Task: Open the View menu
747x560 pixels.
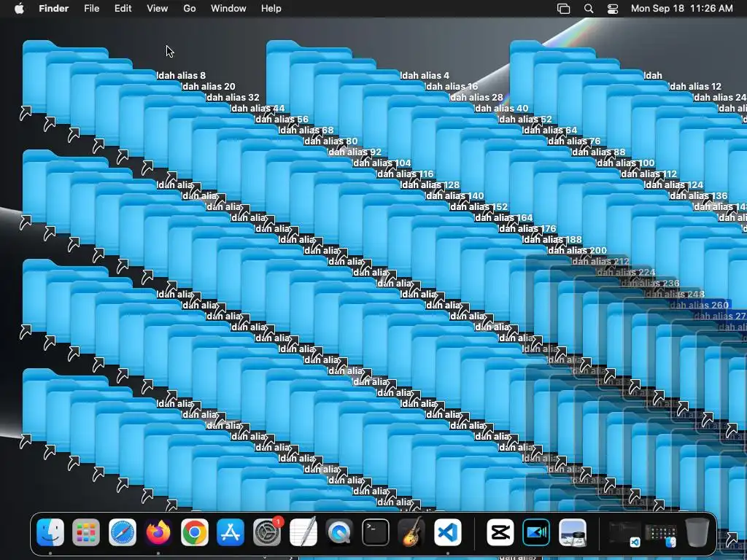Action: click(x=158, y=9)
